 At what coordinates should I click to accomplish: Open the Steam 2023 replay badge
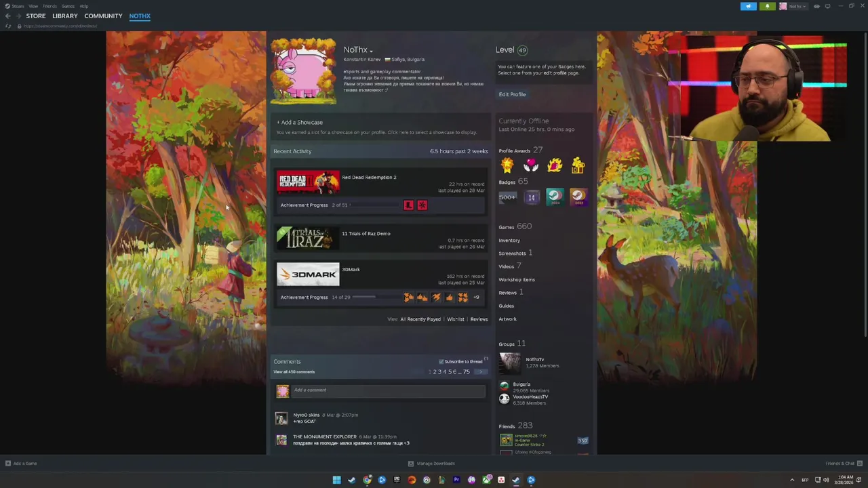578,197
